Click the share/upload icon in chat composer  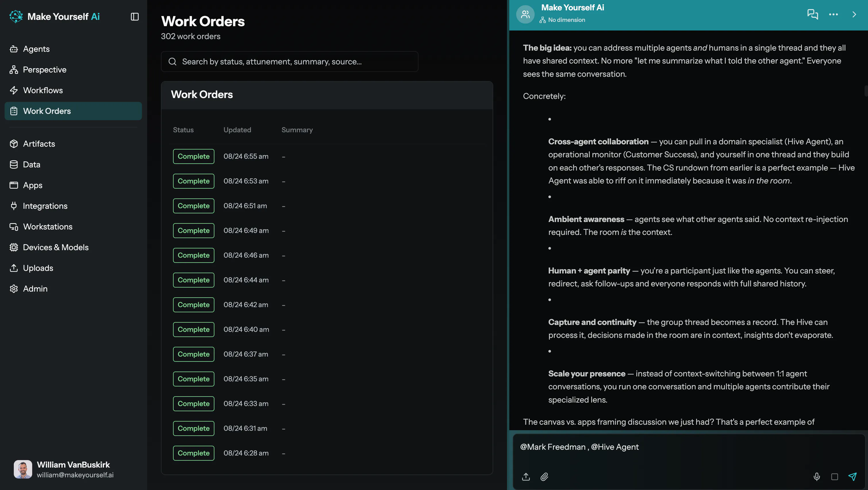point(526,476)
